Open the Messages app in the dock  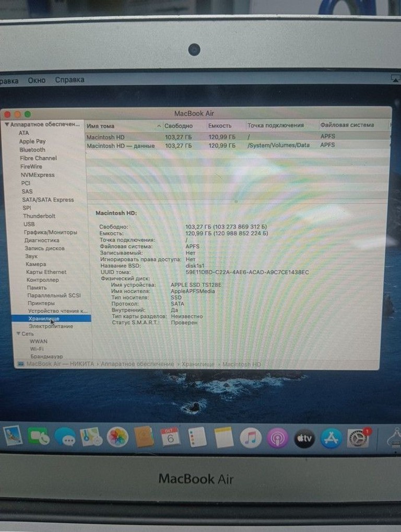[65, 436]
